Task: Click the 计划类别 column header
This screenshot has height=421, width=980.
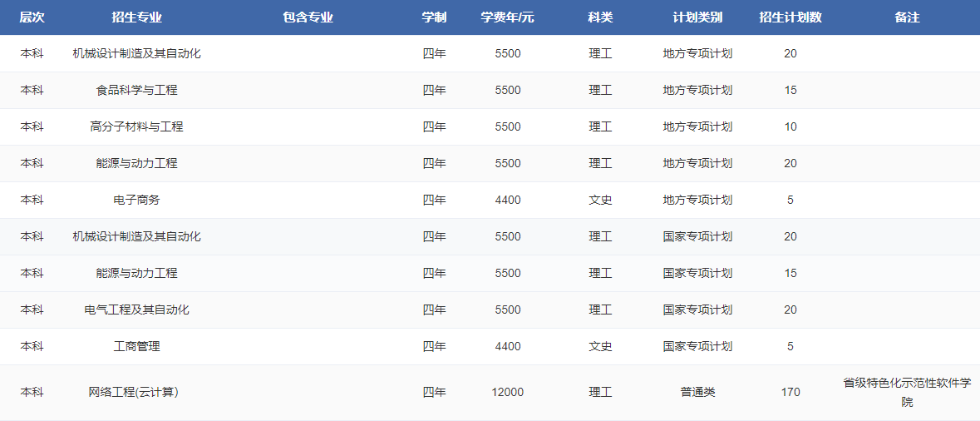Action: pyautogui.click(x=697, y=17)
